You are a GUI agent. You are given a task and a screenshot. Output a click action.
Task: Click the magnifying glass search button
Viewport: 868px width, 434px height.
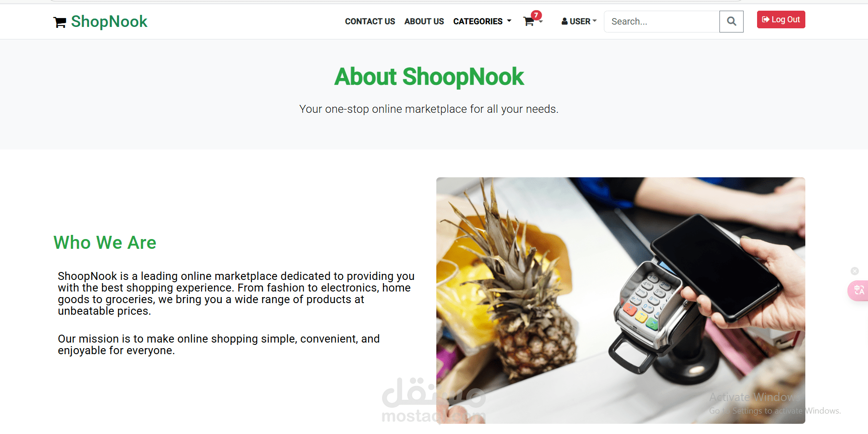731,21
